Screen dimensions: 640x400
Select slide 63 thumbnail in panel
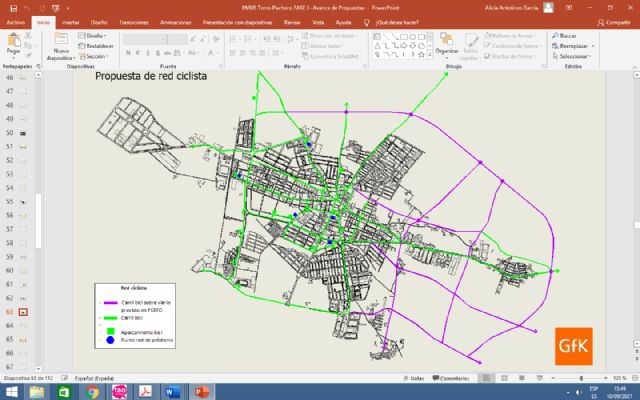23,313
